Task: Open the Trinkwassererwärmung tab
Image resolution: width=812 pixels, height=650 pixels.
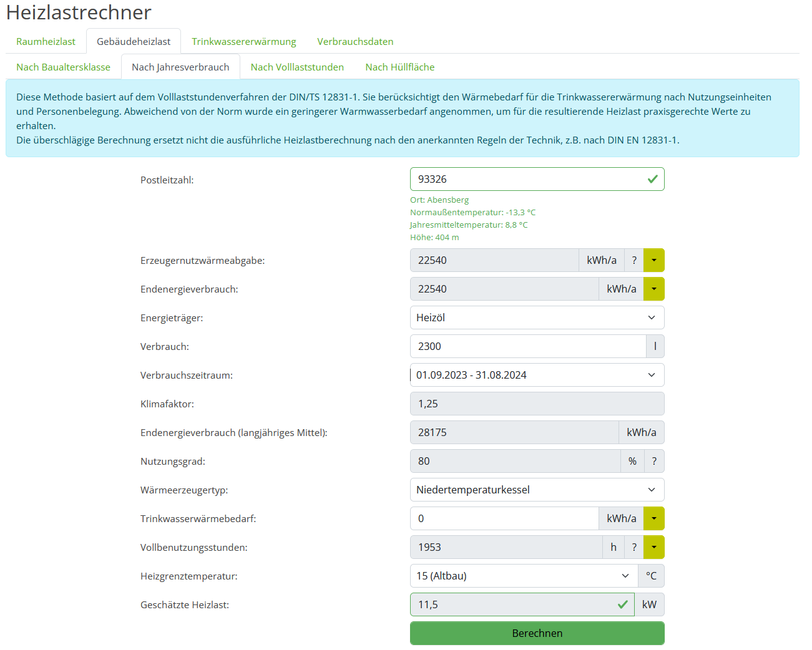Action: click(x=244, y=41)
